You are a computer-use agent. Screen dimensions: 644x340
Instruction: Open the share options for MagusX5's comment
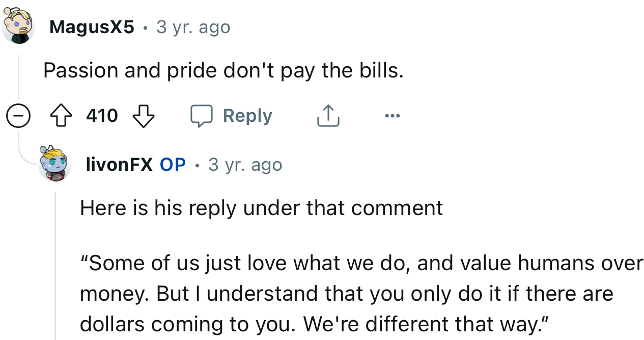click(328, 115)
